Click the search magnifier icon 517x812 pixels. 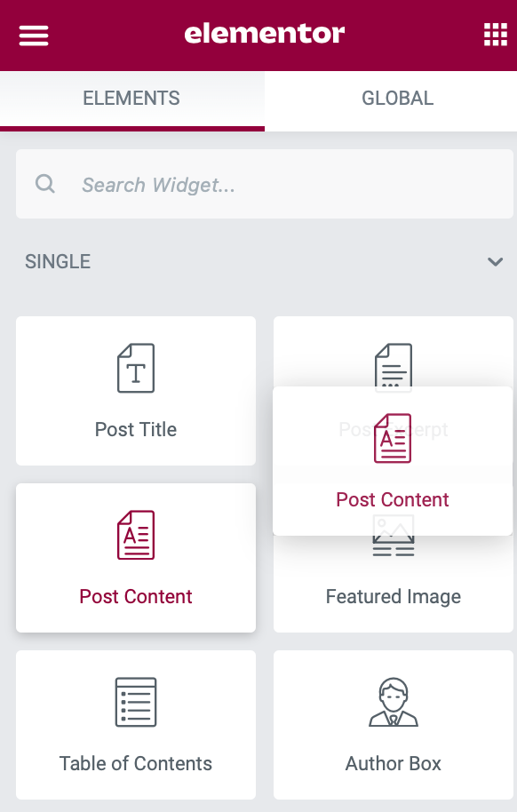tap(45, 184)
